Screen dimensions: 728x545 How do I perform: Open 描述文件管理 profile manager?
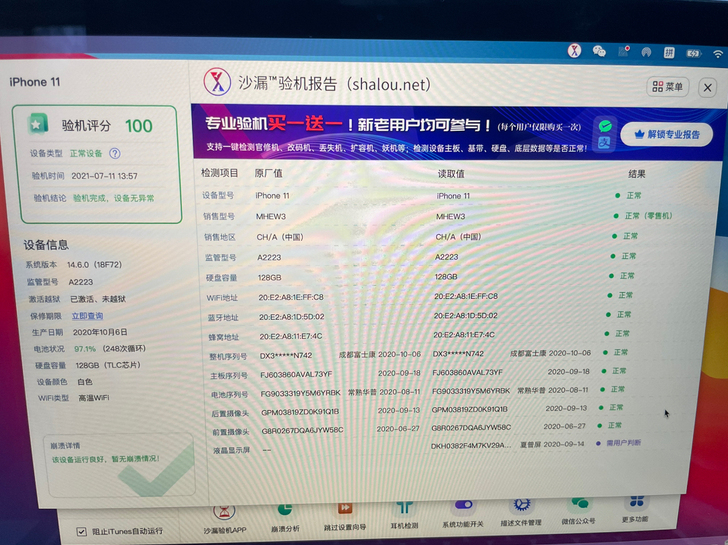pyautogui.click(x=521, y=512)
